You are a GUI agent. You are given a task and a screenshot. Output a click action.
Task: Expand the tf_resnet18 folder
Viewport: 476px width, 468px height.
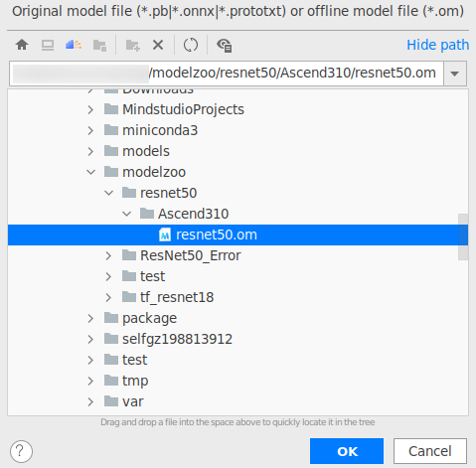(x=108, y=297)
